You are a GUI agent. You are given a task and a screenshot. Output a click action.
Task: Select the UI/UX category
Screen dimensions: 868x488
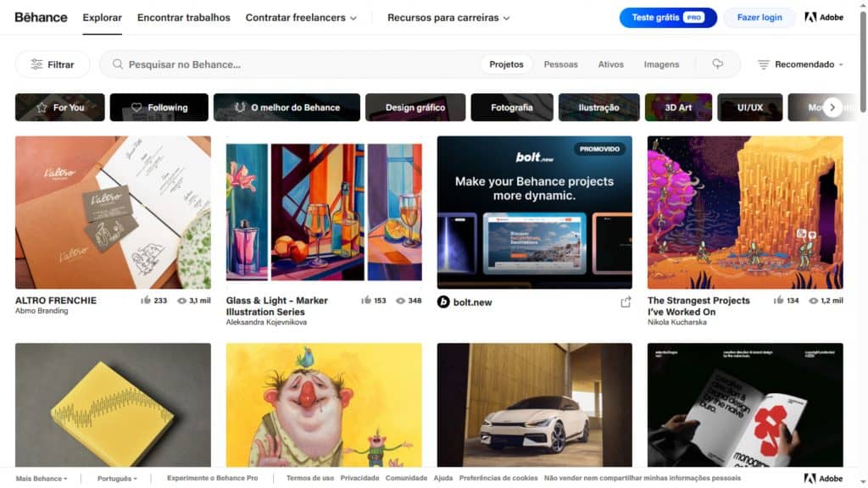click(x=750, y=108)
